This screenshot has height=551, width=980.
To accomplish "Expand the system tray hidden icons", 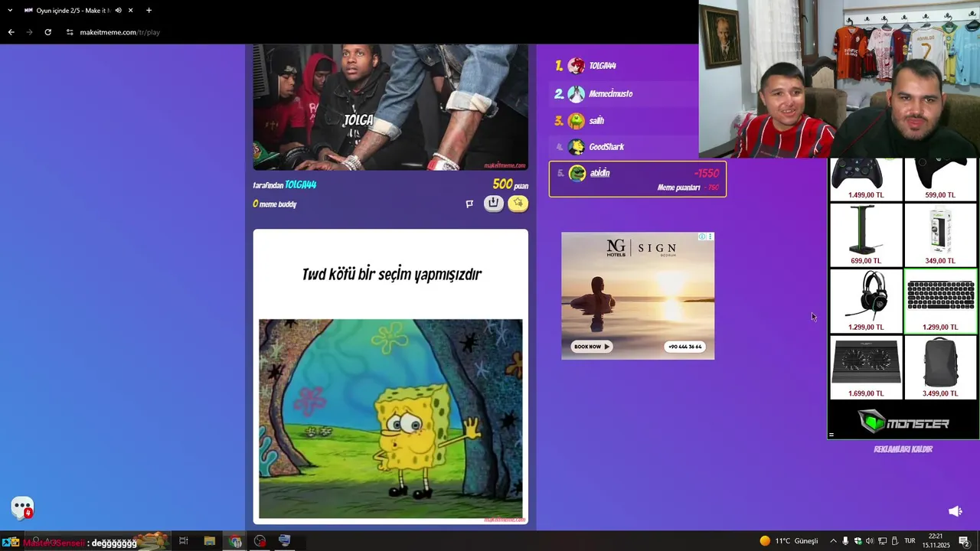I will pos(833,541).
